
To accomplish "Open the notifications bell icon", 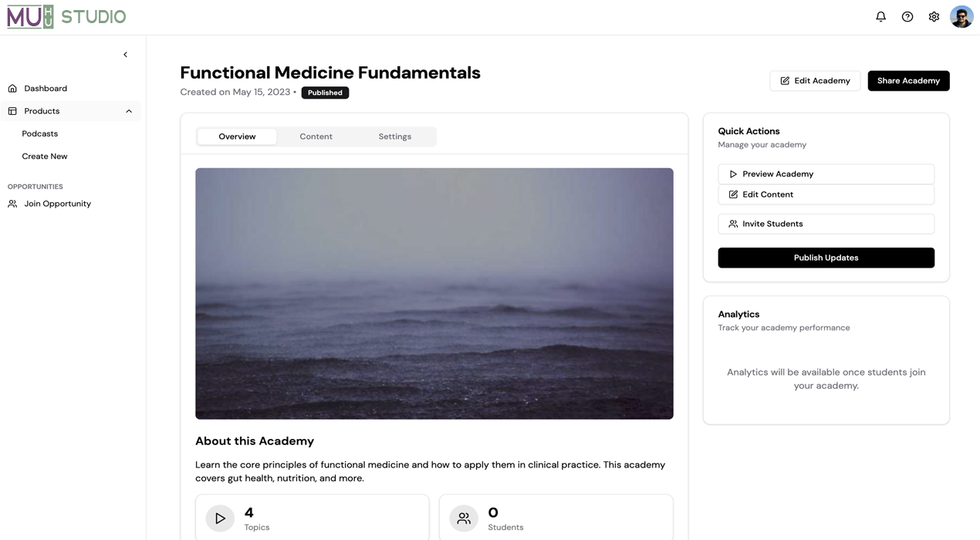I will tap(880, 16).
